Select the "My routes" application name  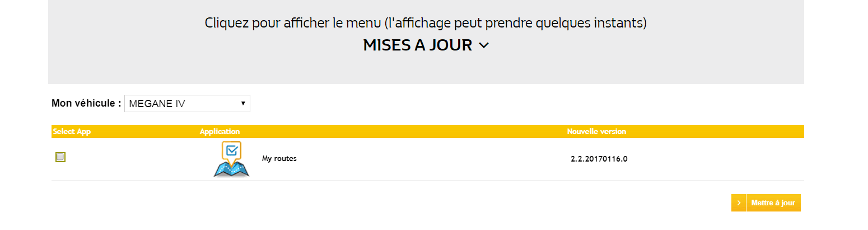279,159
